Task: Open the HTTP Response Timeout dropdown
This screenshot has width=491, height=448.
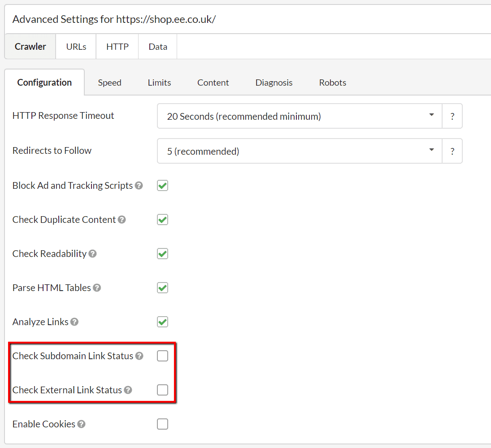Action: (x=298, y=116)
